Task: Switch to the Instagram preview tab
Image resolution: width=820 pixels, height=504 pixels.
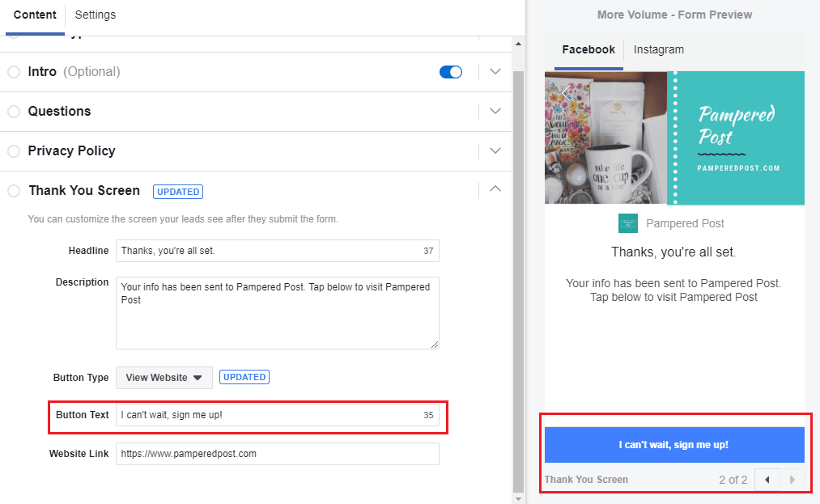Action: 658,49
